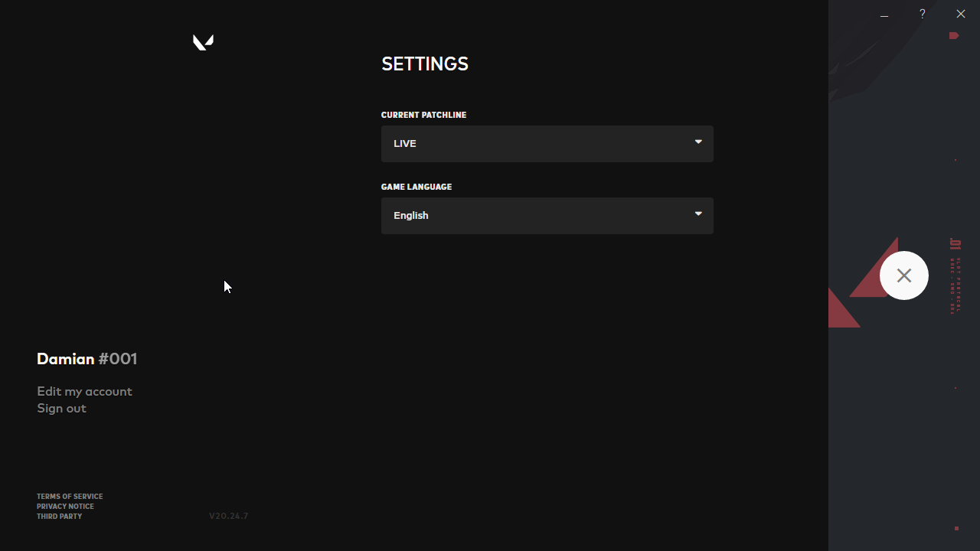Click the arrow on the English language field
The height and width of the screenshot is (551, 980).
698,214
